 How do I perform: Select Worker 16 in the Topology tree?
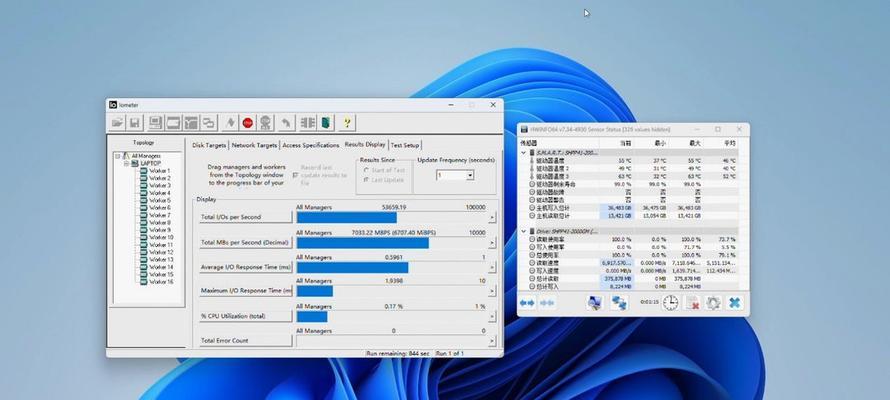tap(161, 281)
